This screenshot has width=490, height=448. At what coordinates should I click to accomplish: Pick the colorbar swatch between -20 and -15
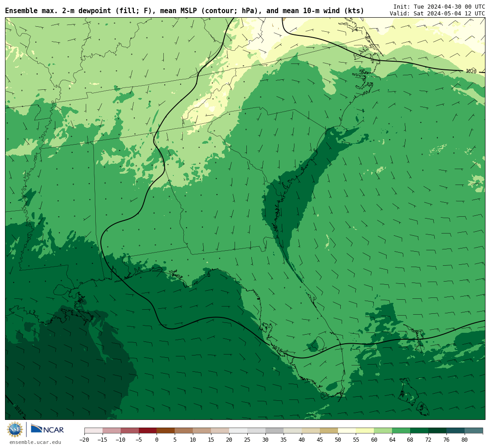click(x=93, y=431)
